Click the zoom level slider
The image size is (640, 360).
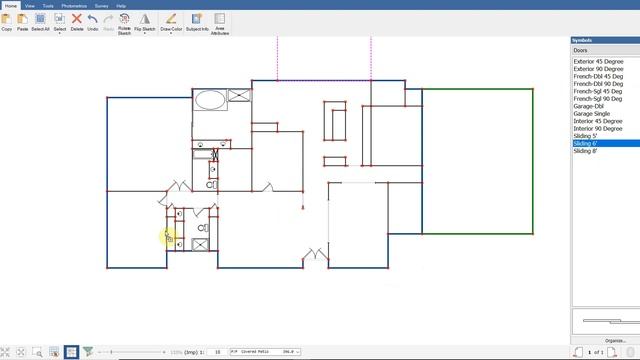(x=132, y=352)
